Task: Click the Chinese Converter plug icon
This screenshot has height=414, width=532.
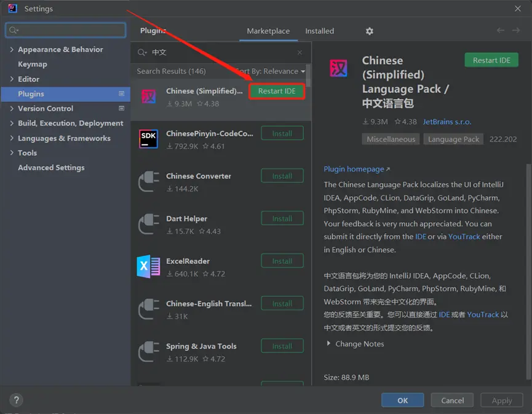Action: [x=149, y=181]
